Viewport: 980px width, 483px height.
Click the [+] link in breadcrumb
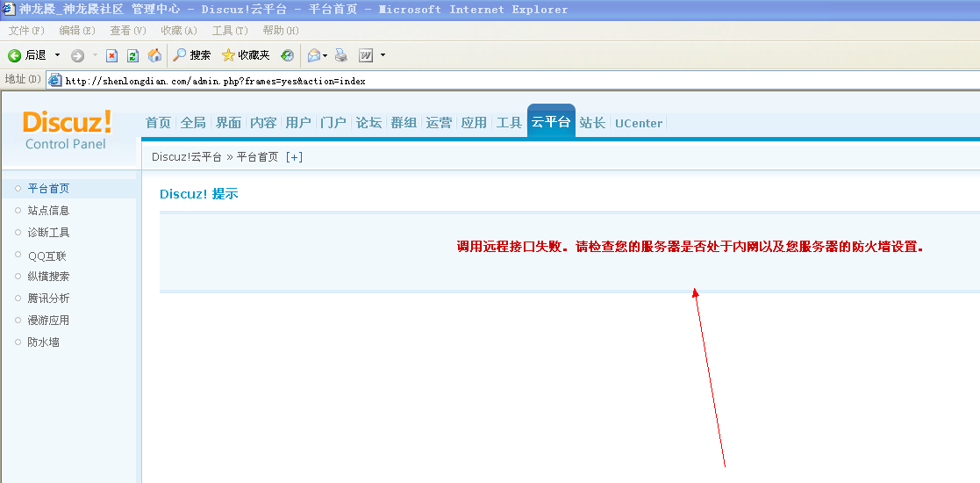(x=294, y=157)
